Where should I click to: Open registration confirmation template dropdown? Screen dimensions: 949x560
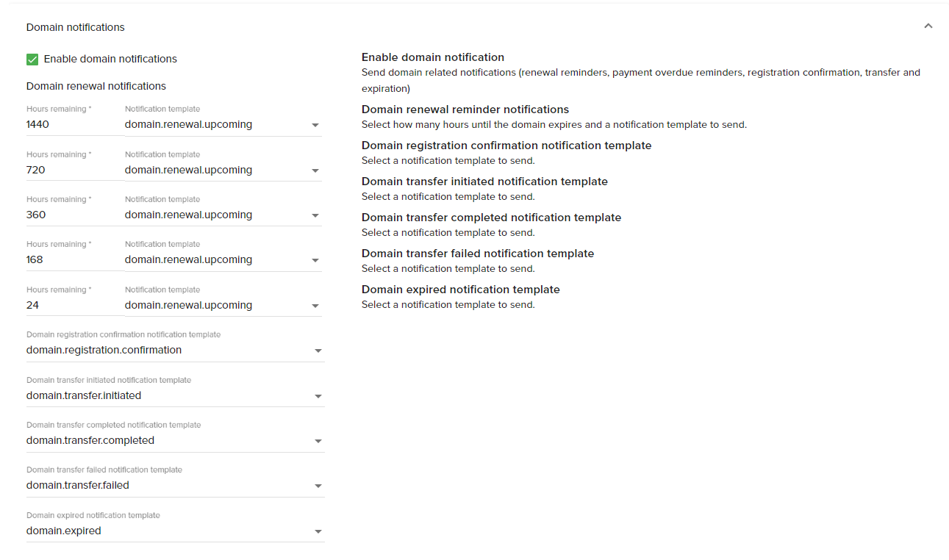[x=175, y=351]
